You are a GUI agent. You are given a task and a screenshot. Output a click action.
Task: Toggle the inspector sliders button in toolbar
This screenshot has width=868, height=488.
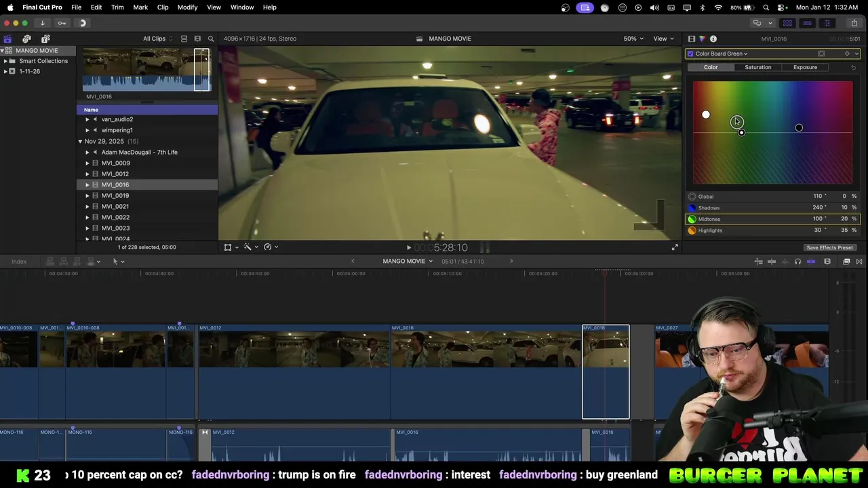(x=827, y=23)
